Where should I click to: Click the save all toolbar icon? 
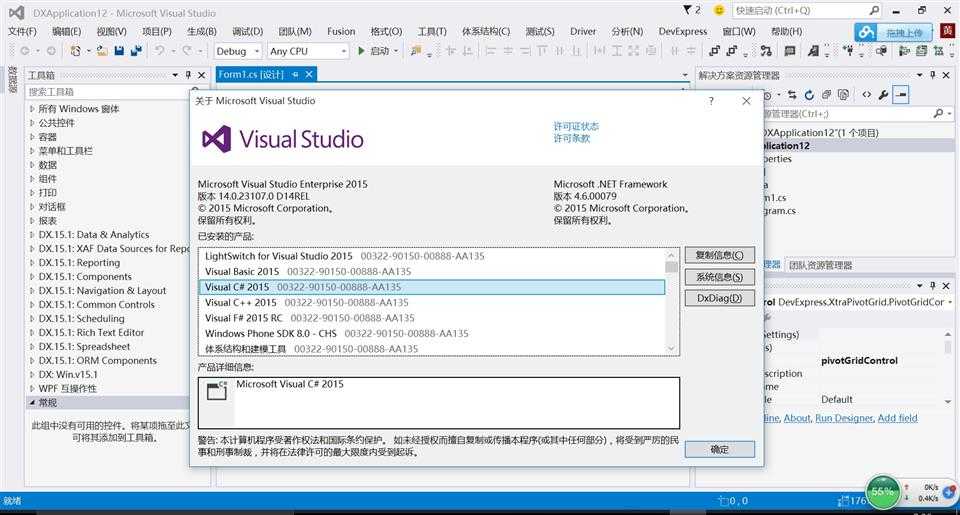click(x=136, y=51)
